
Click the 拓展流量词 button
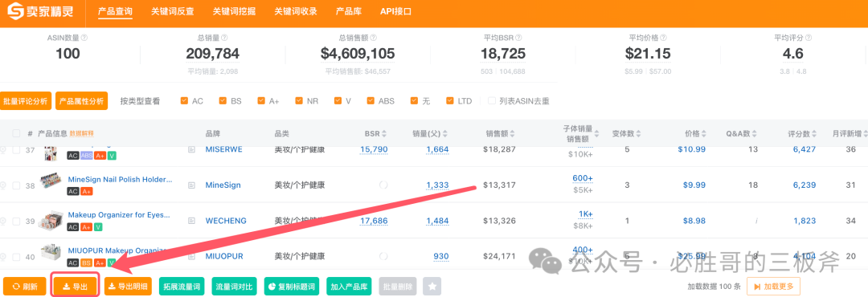point(182,287)
